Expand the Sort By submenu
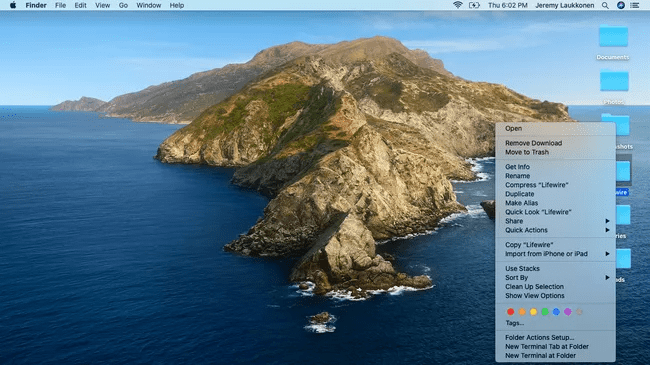 [x=555, y=278]
